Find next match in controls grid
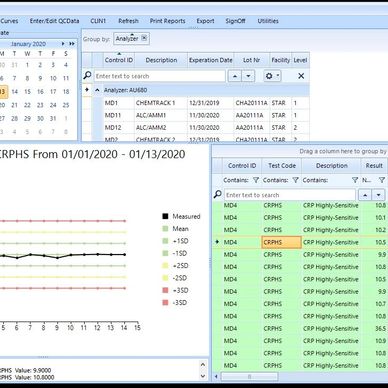 [x=248, y=76]
